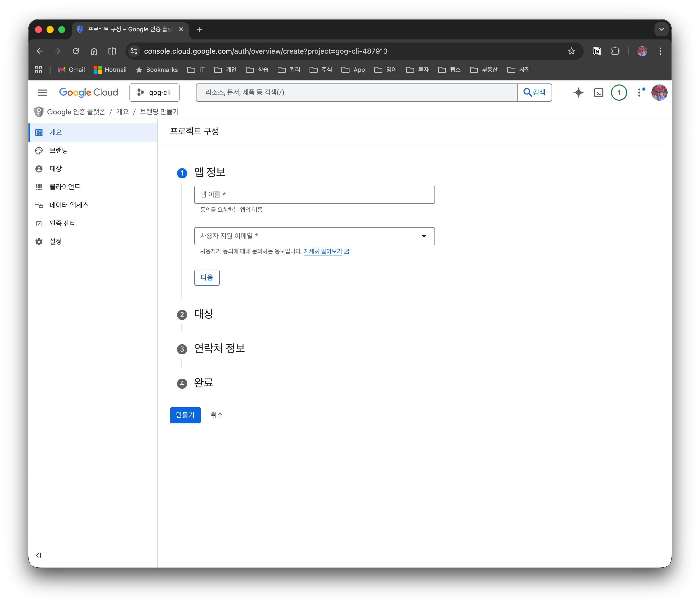The height and width of the screenshot is (605, 700).
Task: Open the Chrome extensions puzzle icon
Action: [x=615, y=51]
